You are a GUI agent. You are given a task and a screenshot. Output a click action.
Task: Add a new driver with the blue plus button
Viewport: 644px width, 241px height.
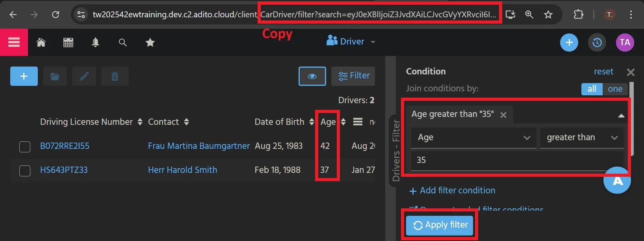click(x=24, y=76)
